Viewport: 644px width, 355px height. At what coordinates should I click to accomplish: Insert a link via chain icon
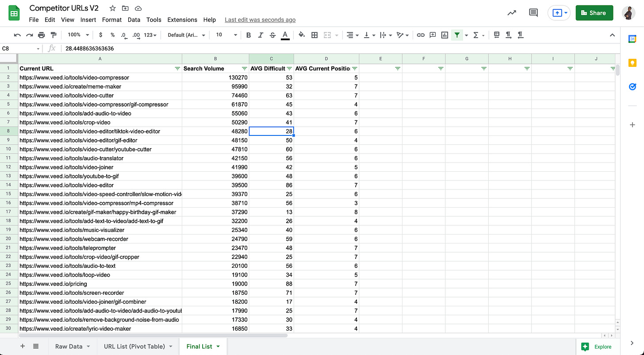click(x=421, y=35)
